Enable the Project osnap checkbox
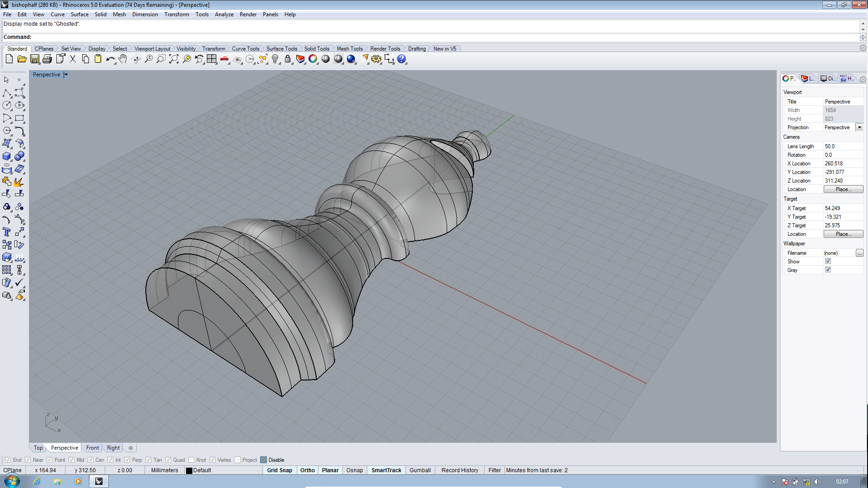868x488 pixels. [238, 460]
